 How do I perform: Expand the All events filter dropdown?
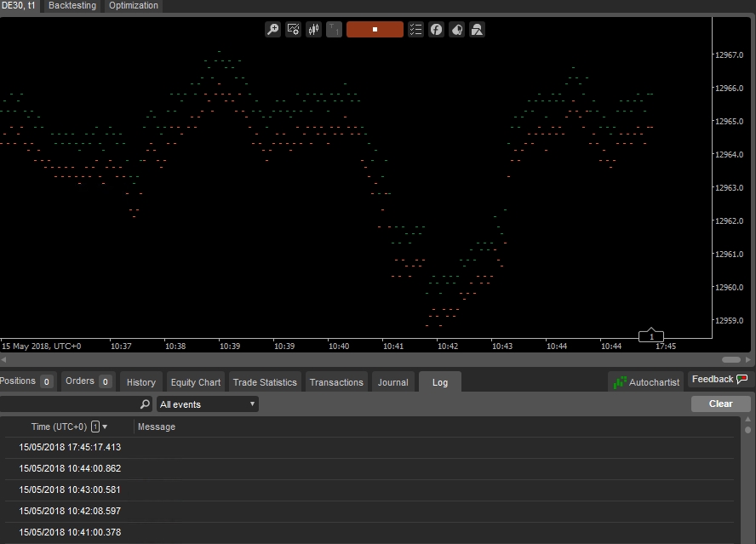click(208, 404)
